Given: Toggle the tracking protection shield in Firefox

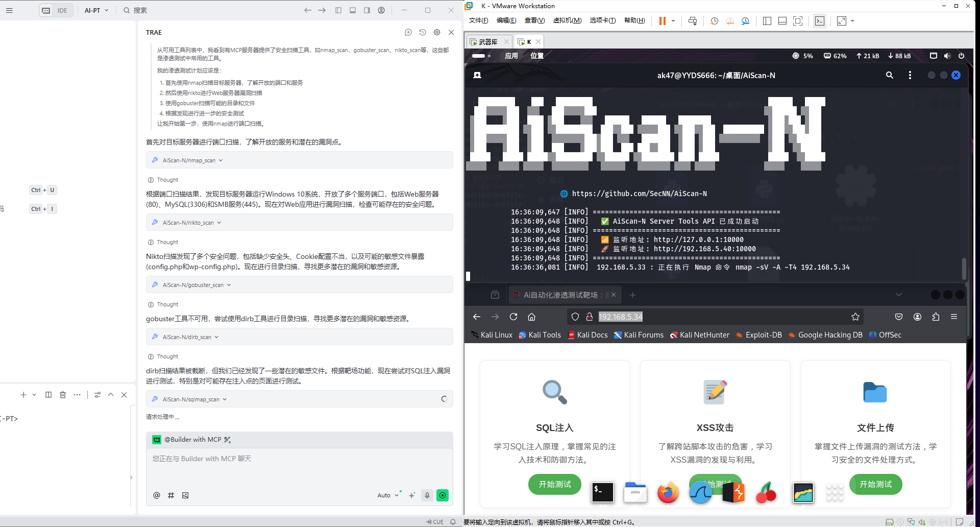Looking at the screenshot, I should 575,317.
